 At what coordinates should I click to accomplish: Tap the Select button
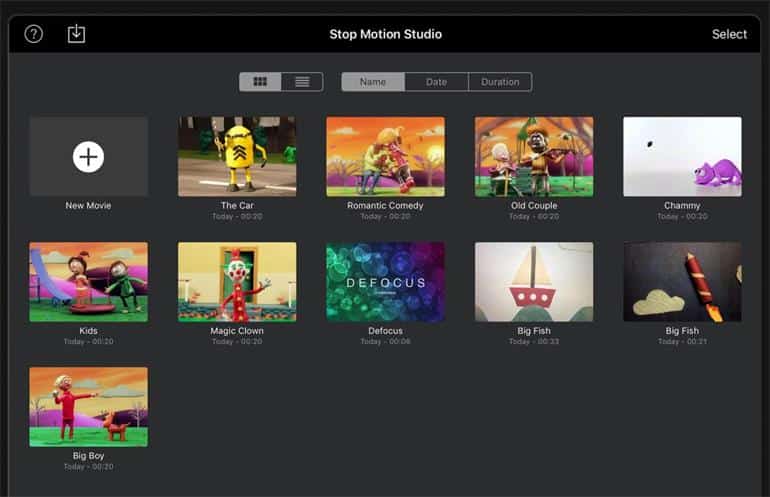(729, 34)
